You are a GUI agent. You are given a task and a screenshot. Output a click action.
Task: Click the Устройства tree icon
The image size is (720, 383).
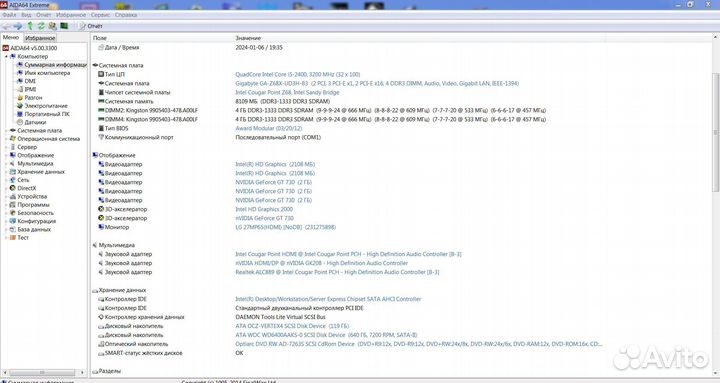point(13,197)
